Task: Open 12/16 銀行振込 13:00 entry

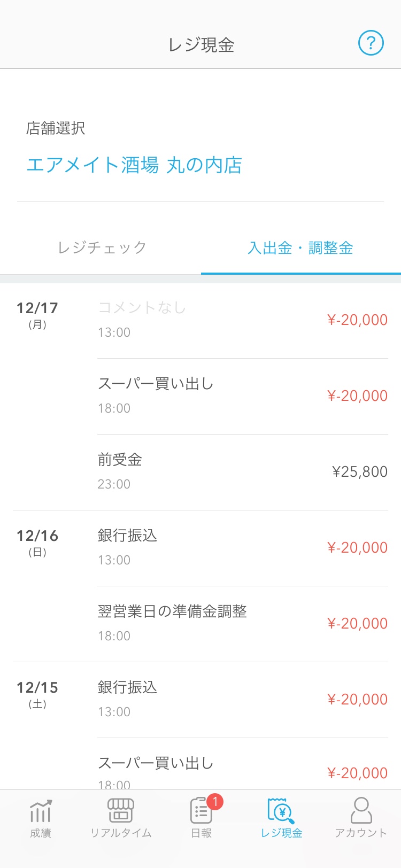Action: pos(243,548)
